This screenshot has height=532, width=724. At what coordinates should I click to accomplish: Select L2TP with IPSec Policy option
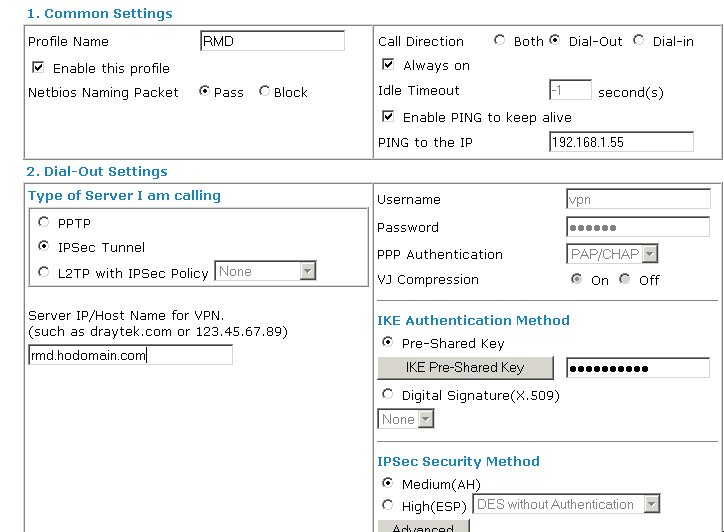(x=43, y=272)
